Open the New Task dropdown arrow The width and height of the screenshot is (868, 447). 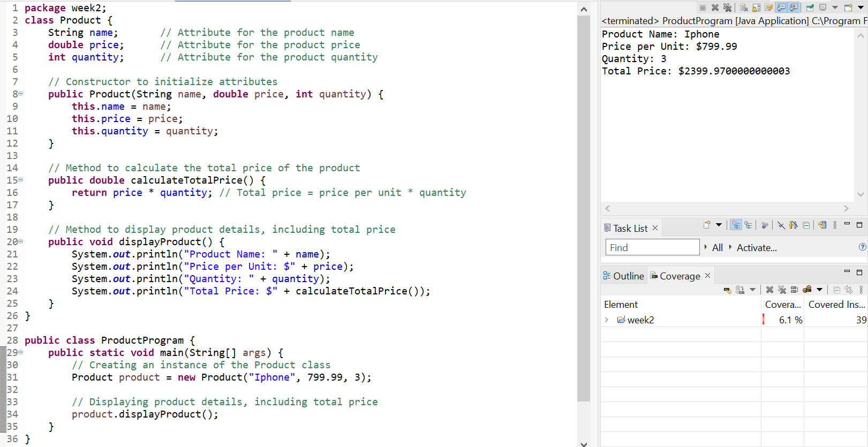coord(719,225)
